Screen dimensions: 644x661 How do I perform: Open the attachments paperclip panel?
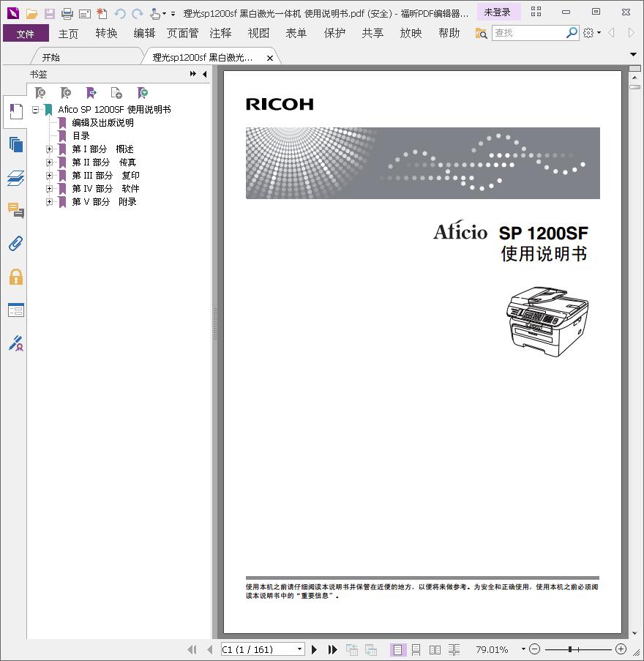[16, 244]
